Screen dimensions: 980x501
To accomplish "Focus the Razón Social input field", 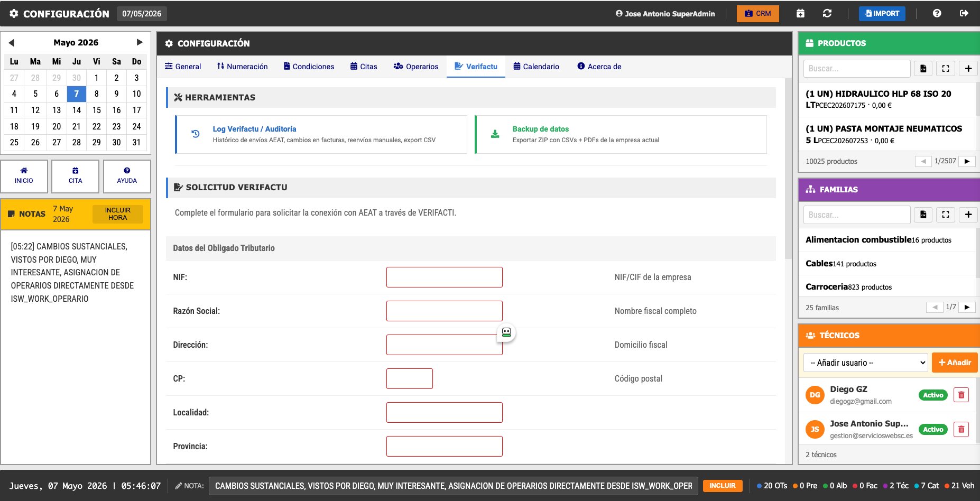I will pos(444,311).
